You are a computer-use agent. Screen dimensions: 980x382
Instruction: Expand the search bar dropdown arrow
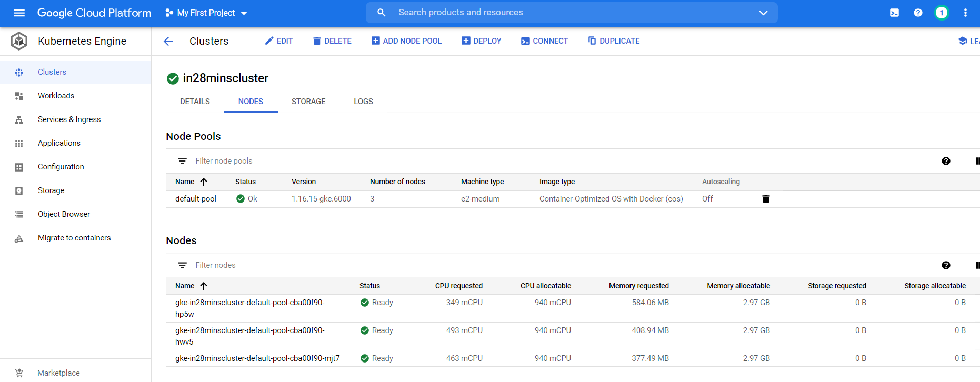coord(763,13)
